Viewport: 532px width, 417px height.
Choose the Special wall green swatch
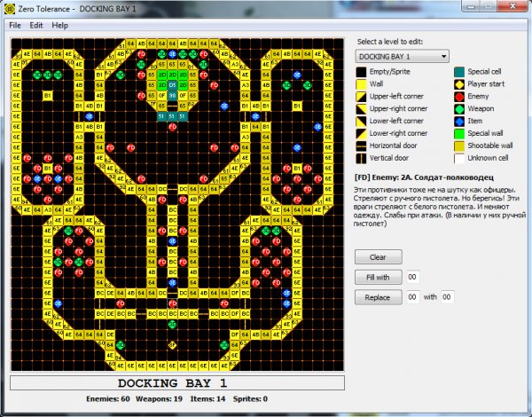pos(459,133)
